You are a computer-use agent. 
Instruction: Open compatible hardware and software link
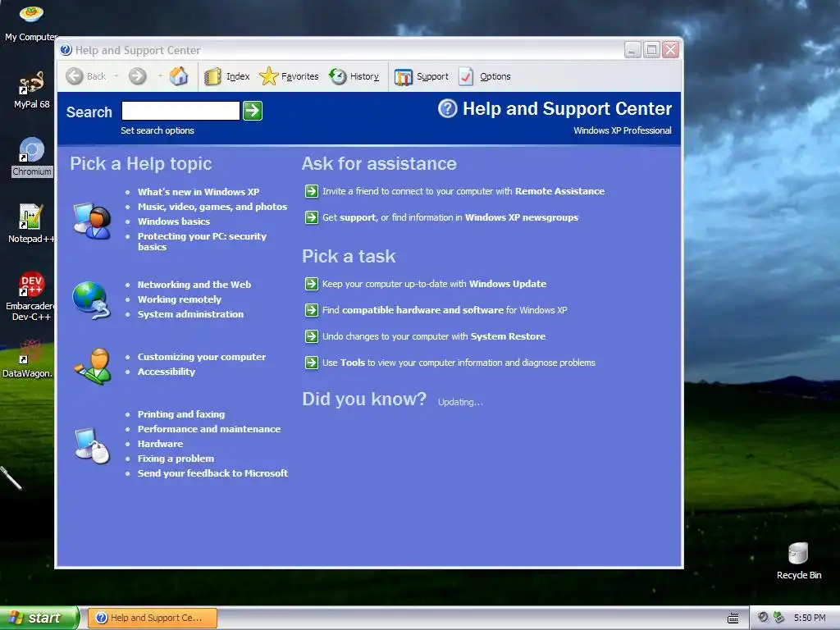445,310
